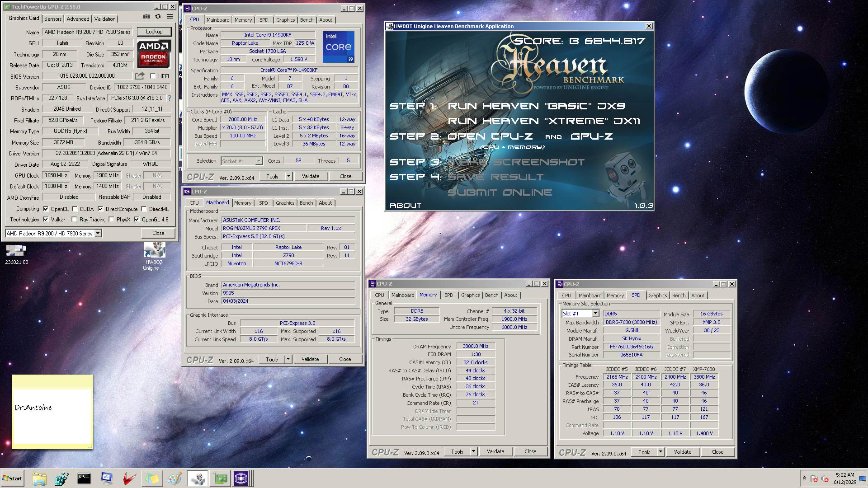Click BIOS version share/export icon in GPU-Z

click(x=140, y=76)
